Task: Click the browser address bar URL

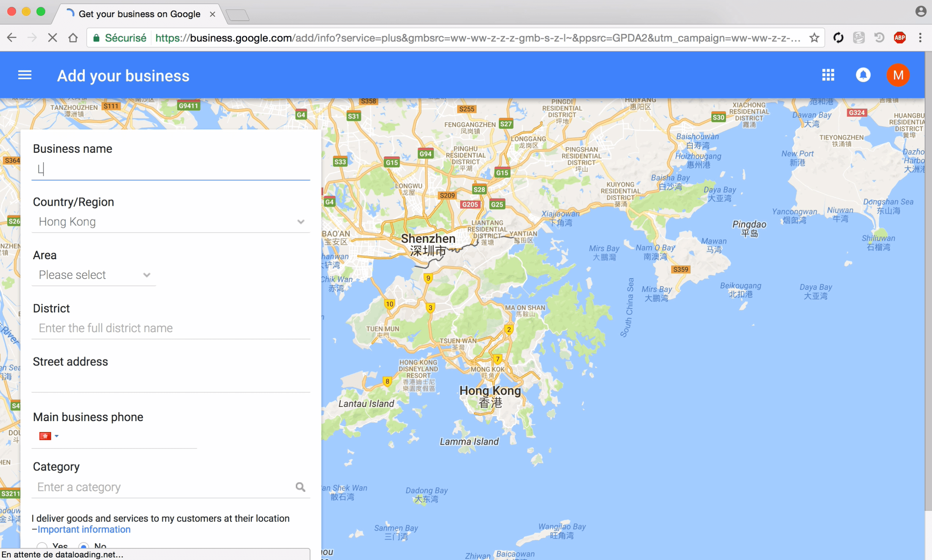Action: pos(478,38)
